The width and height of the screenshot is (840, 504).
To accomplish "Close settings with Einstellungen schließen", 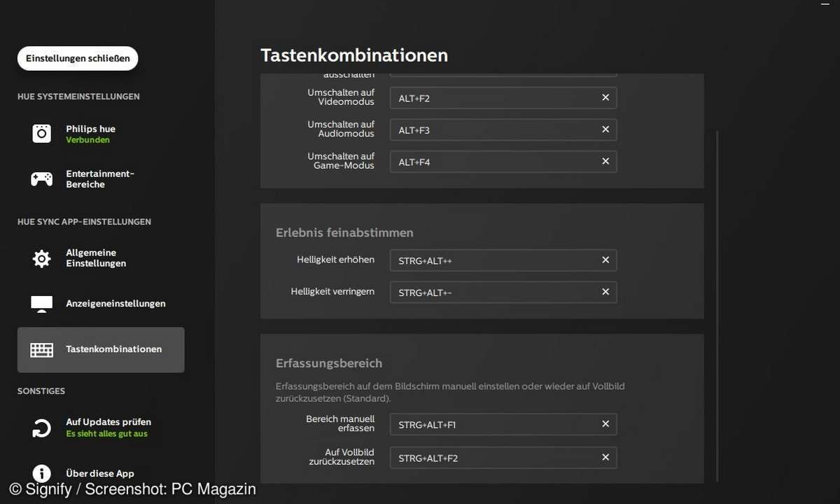I will tap(78, 59).
